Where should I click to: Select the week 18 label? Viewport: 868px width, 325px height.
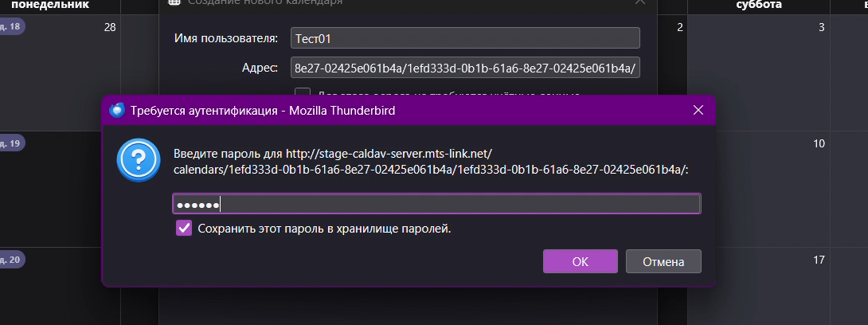(12, 26)
